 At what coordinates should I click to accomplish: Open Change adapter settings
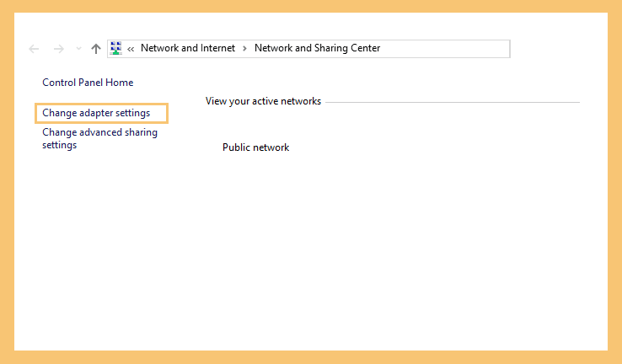[x=96, y=113]
